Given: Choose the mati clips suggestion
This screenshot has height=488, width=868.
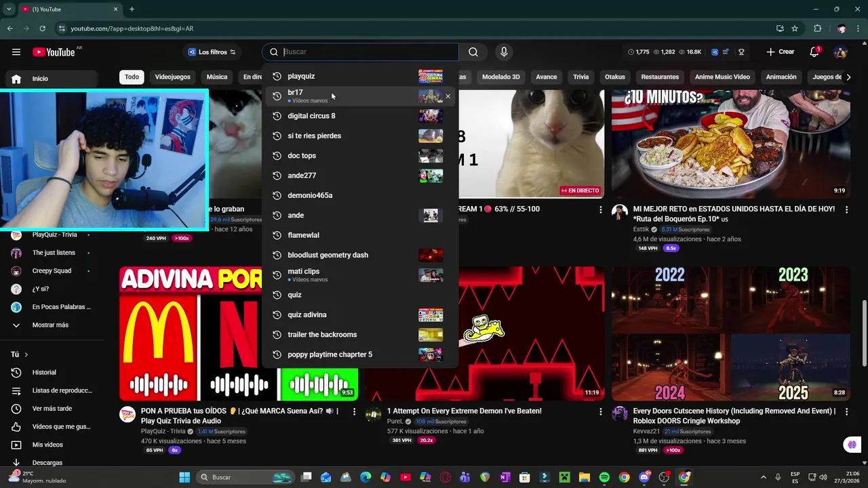Looking at the screenshot, I should pos(360,275).
